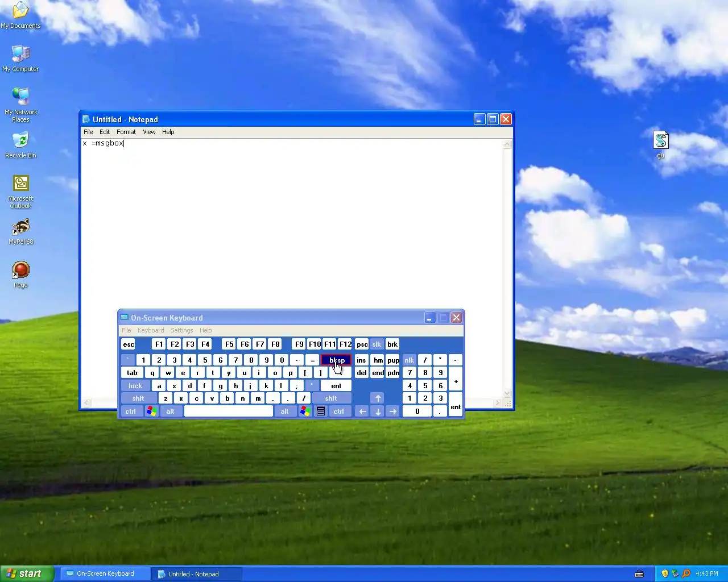Click the letter q key

152,373
